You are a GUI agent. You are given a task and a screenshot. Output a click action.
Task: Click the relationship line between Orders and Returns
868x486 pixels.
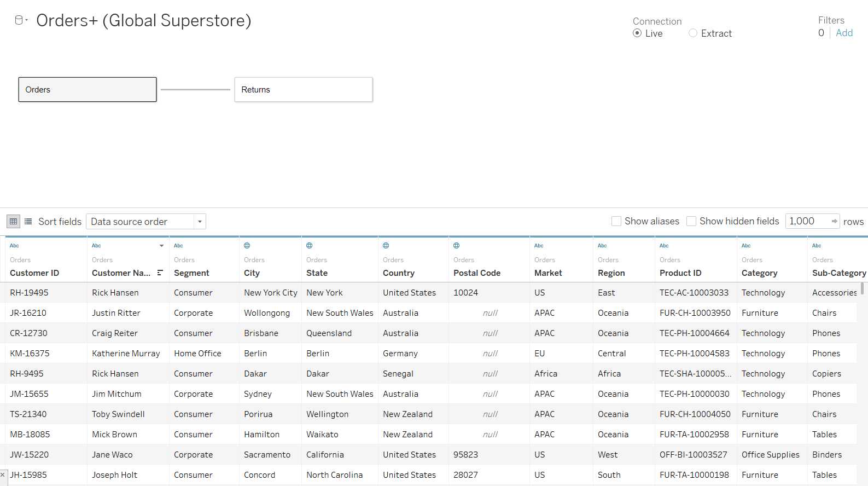[x=195, y=89]
